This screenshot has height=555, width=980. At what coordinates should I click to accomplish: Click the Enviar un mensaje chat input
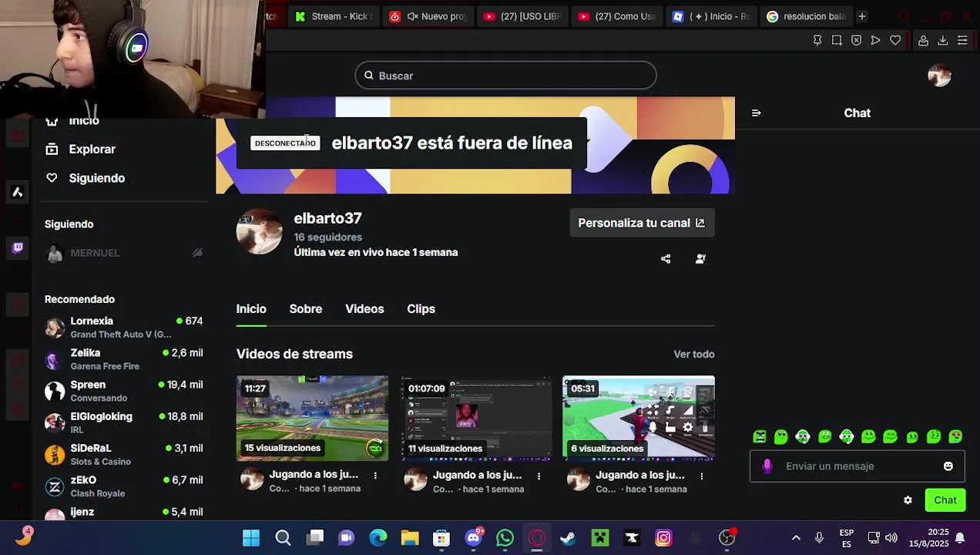(x=857, y=466)
